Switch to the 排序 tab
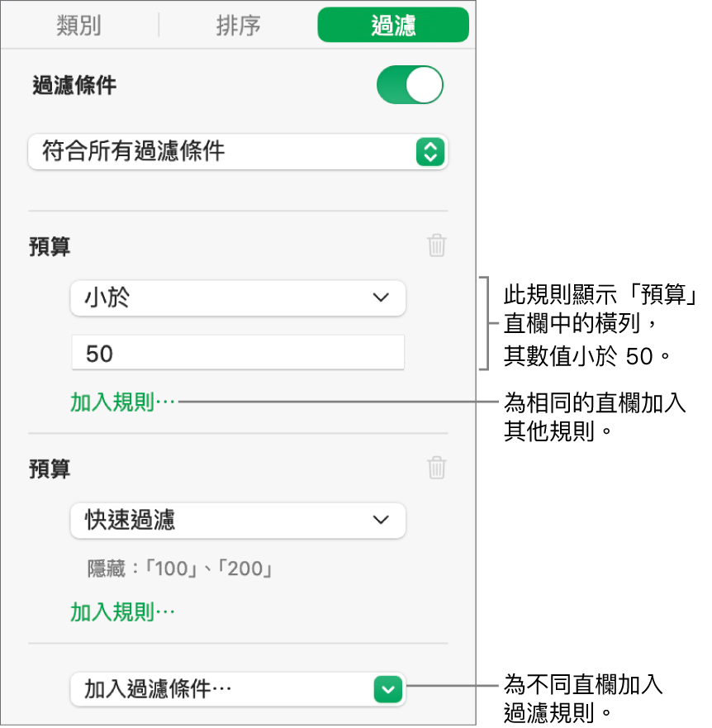This screenshot has height=728, width=712. (238, 26)
